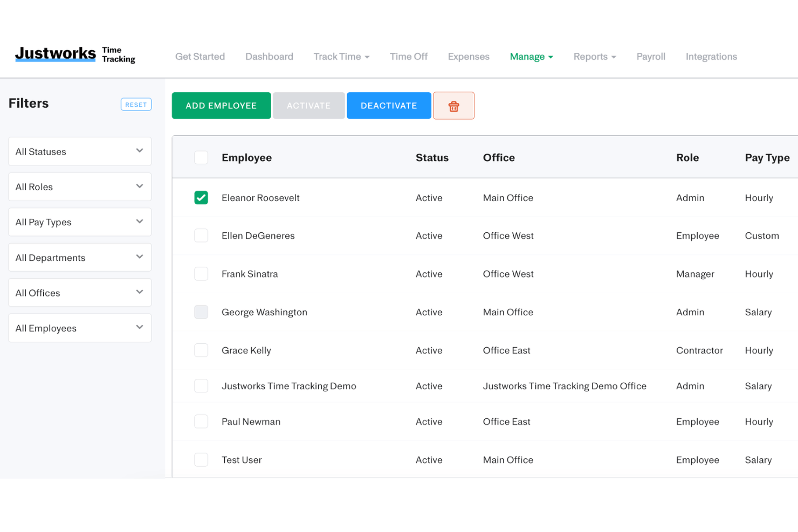Sort by the Status column header
This screenshot has width=798, height=532.
(x=432, y=157)
